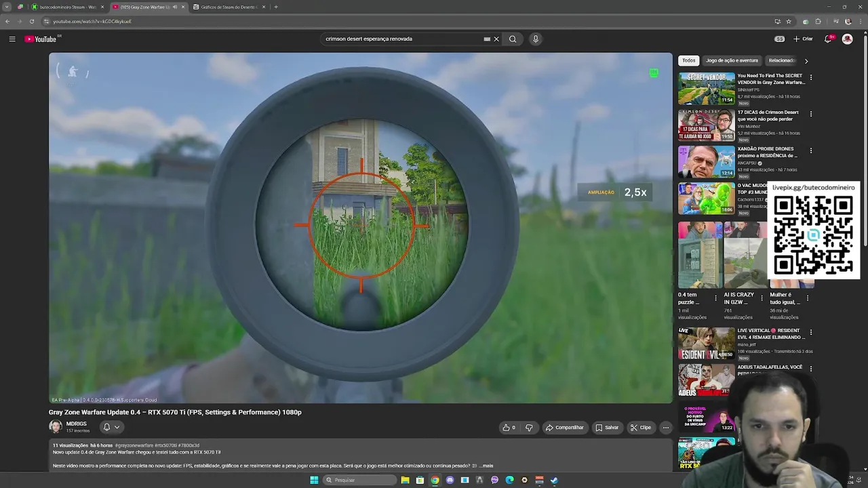The image size is (868, 488).
Task: Show more category chips with right arrow
Action: point(806,61)
